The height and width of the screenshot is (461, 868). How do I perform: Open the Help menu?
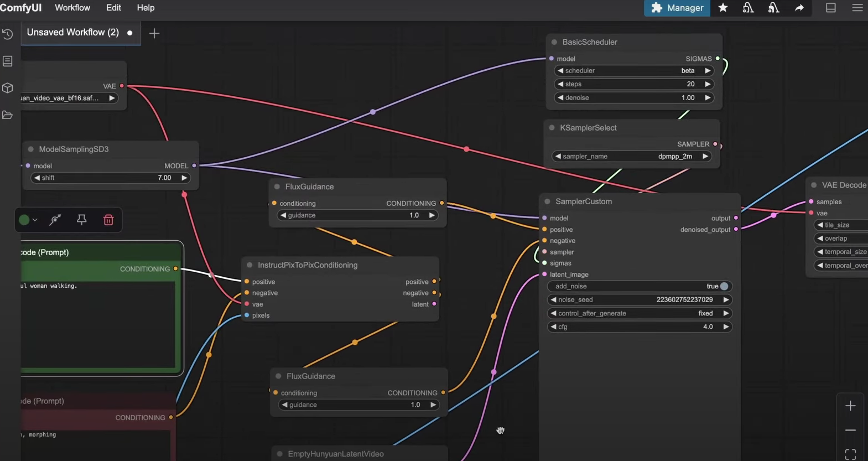pos(145,8)
